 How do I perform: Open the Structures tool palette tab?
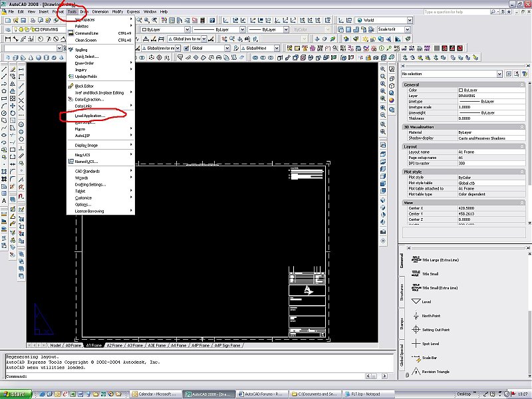click(402, 293)
